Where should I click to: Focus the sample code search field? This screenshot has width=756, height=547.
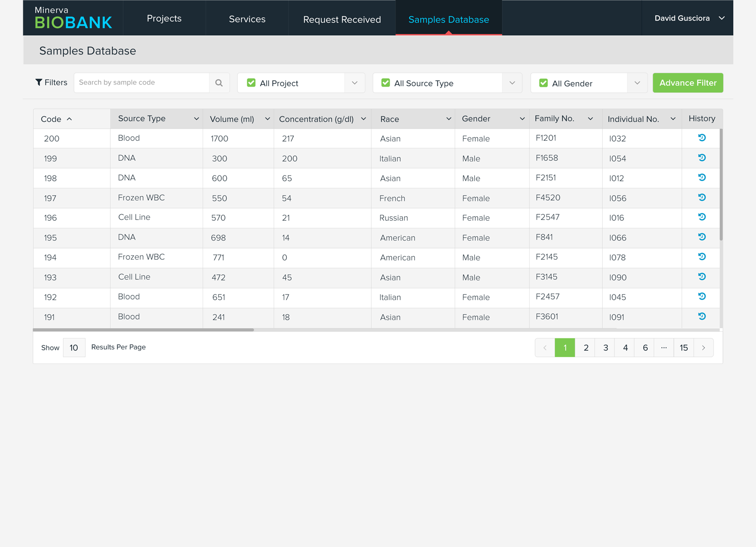click(142, 83)
